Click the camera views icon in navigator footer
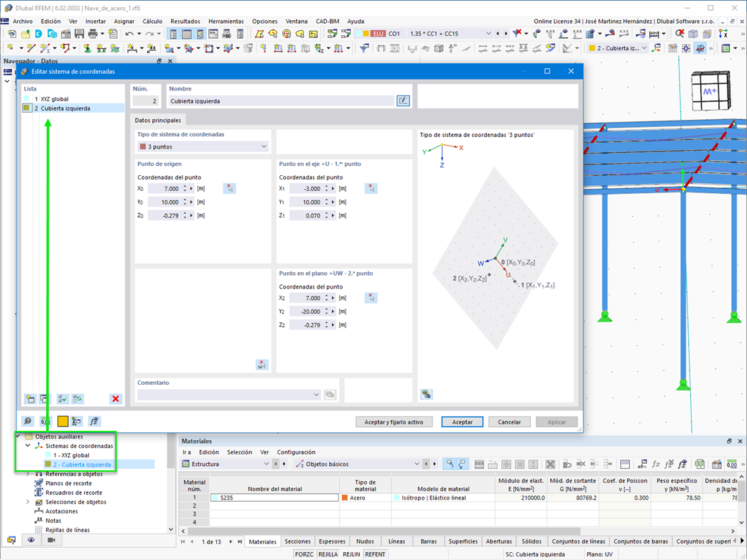Viewport: 747px width, 560px height. pyautogui.click(x=51, y=539)
